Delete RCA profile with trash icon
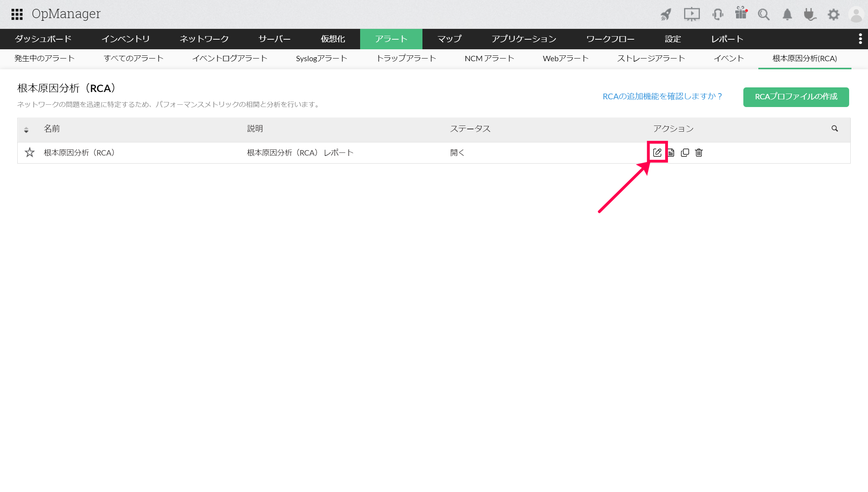 699,153
